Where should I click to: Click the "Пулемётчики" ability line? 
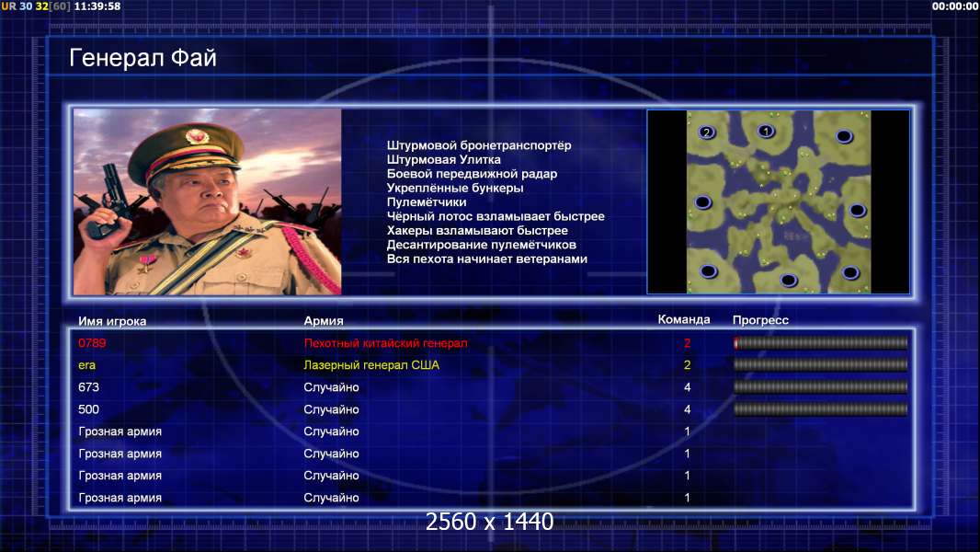[427, 201]
